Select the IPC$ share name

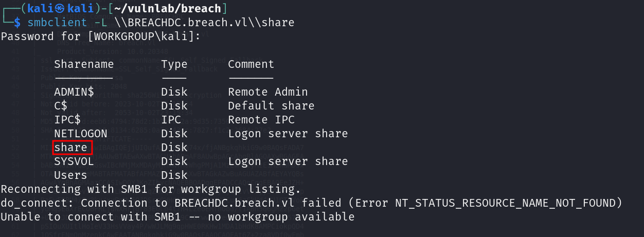coord(67,120)
